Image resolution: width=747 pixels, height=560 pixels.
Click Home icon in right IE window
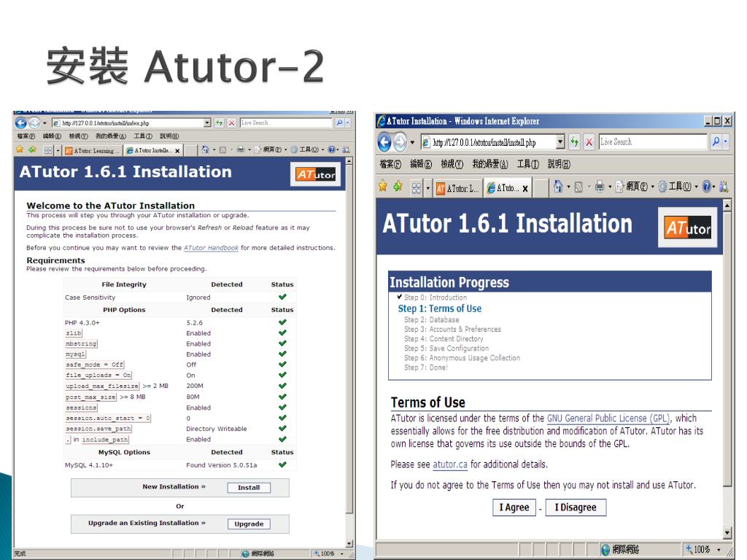pyautogui.click(x=558, y=186)
